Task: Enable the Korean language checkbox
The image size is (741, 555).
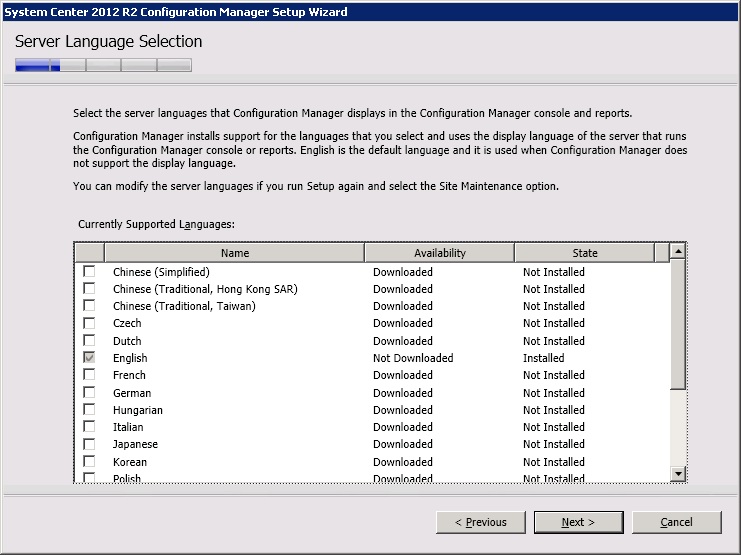Action: click(90, 462)
